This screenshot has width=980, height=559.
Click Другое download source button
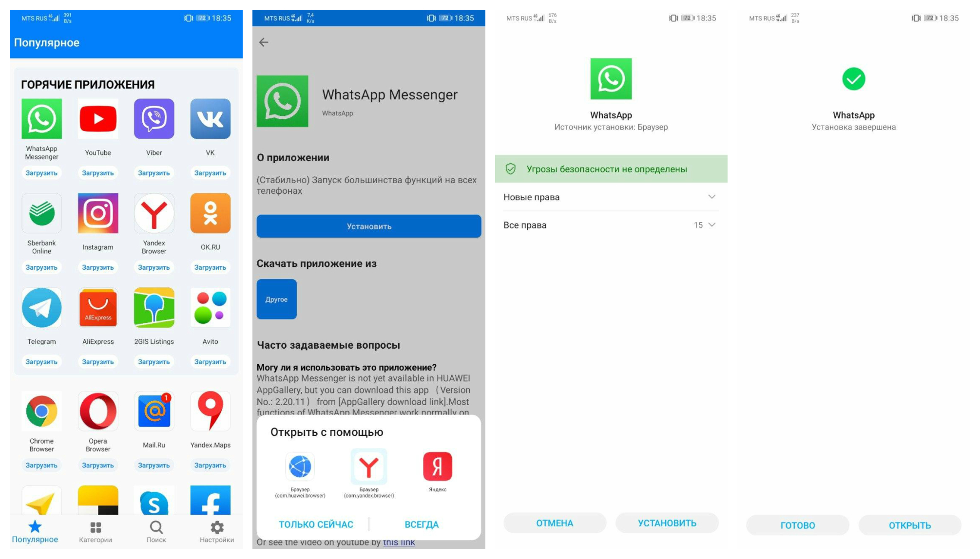277,299
